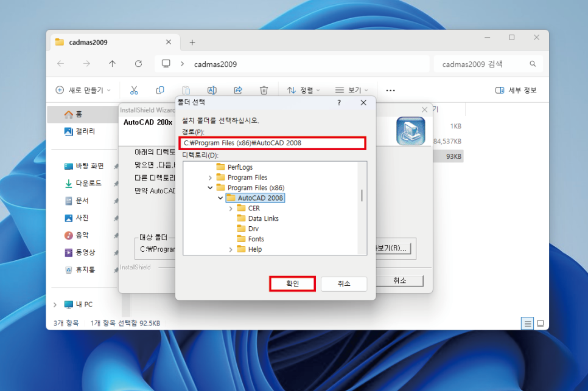The height and width of the screenshot is (391, 588).
Task: Click the help question mark in folder dialog
Action: 339,103
